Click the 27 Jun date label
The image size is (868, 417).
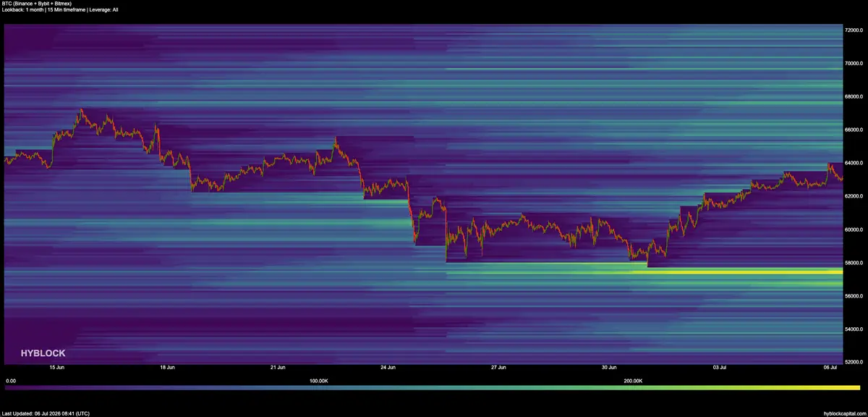[x=498, y=368]
